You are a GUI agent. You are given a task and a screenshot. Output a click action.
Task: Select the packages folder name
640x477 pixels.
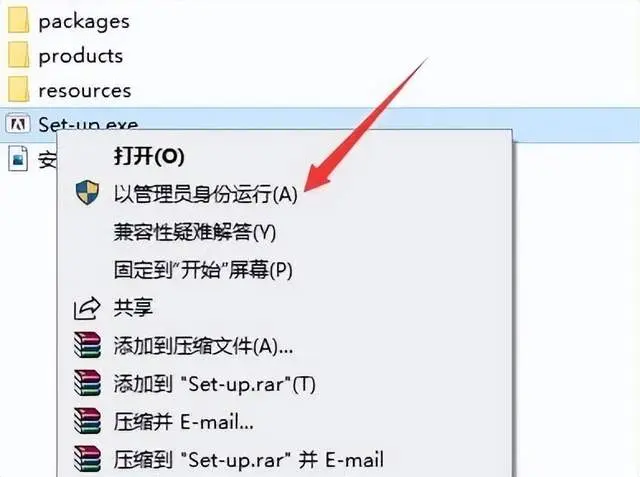coord(84,22)
